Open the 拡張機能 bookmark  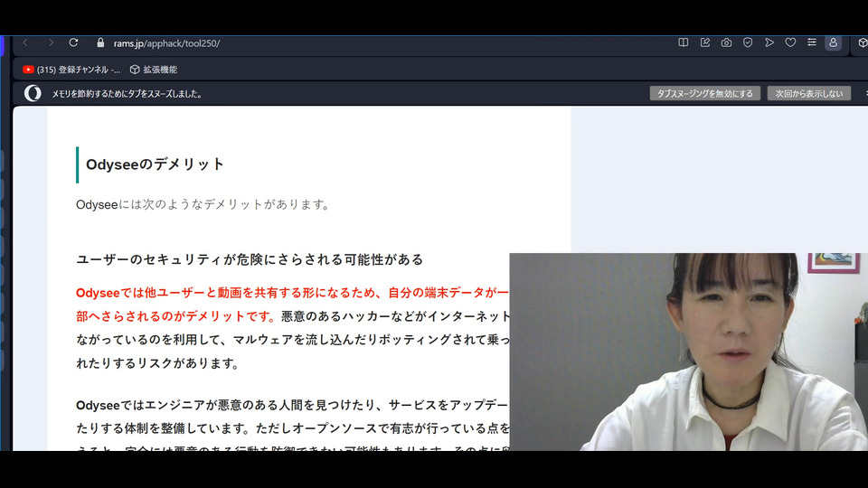click(154, 70)
